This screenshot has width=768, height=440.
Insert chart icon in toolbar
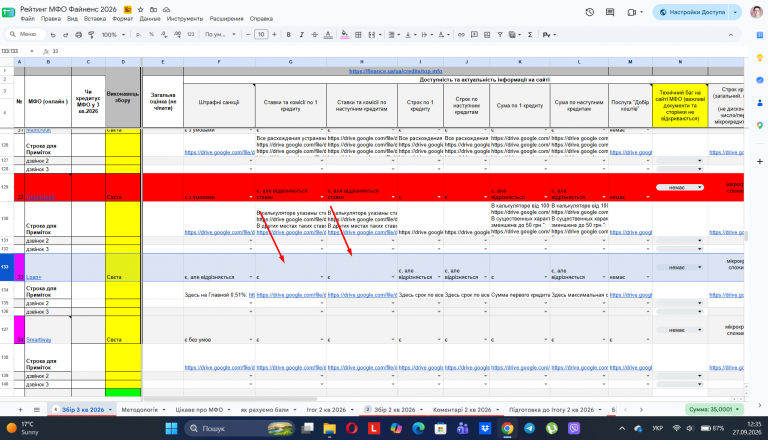tap(487, 35)
